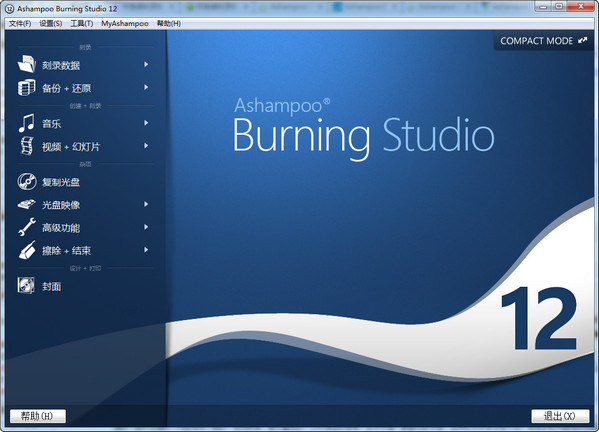Select the Disc Image drive icon (光盘映像)
599x432 pixels.
pos(26,204)
